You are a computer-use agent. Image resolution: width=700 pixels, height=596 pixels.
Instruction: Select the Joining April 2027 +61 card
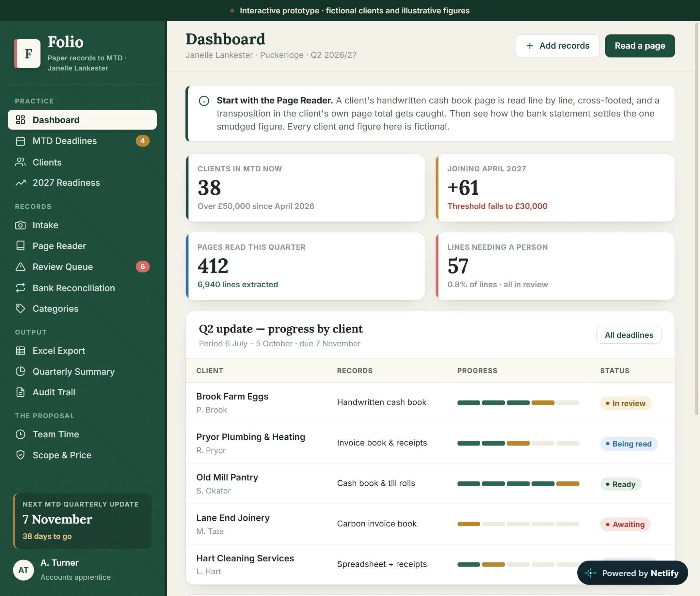tap(555, 188)
